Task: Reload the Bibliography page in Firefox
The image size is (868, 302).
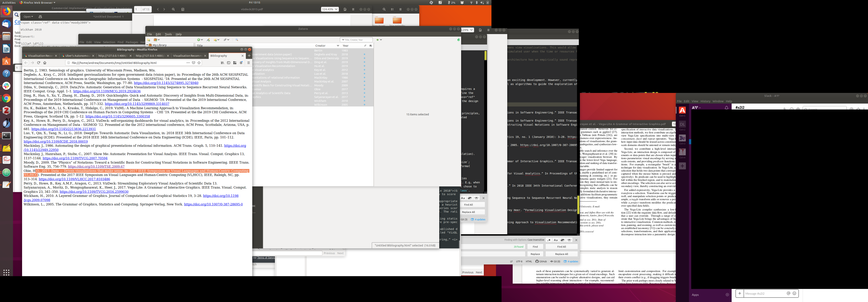Action: pos(38,63)
